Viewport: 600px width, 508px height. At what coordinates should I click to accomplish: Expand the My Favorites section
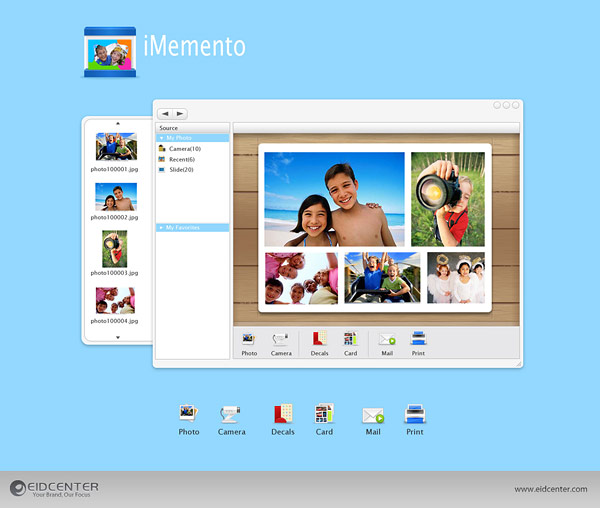161,228
